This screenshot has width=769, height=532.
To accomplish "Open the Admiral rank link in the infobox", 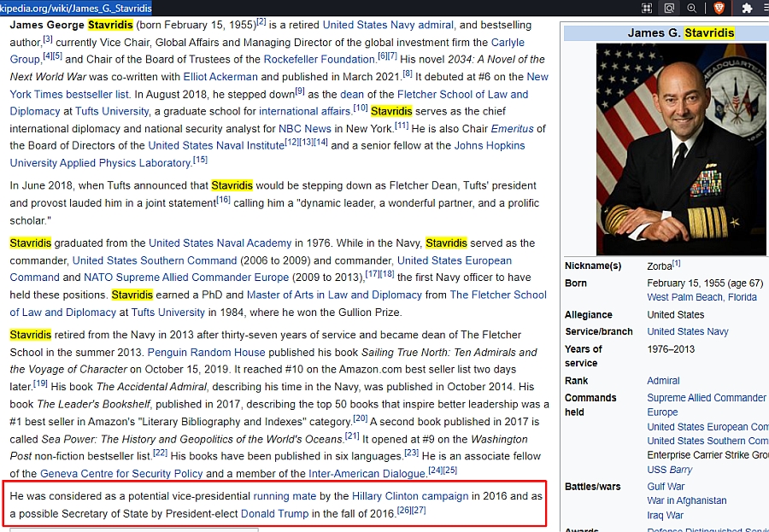I will tap(663, 381).
